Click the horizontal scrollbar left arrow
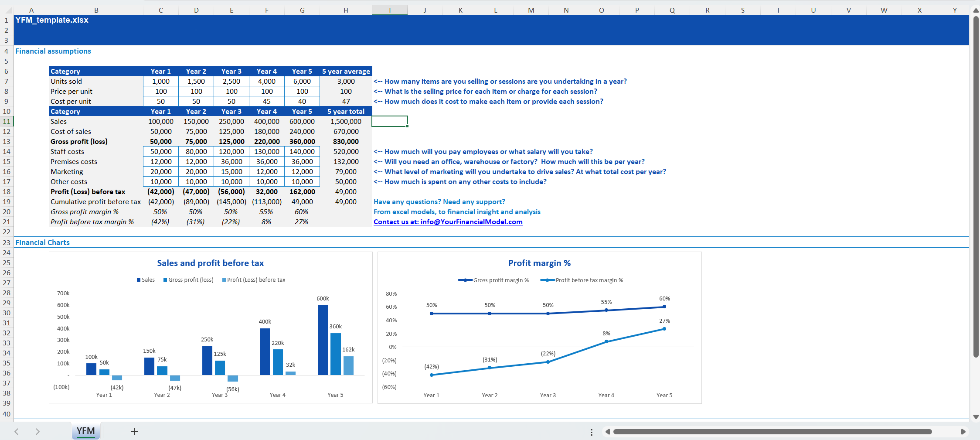 coord(607,432)
